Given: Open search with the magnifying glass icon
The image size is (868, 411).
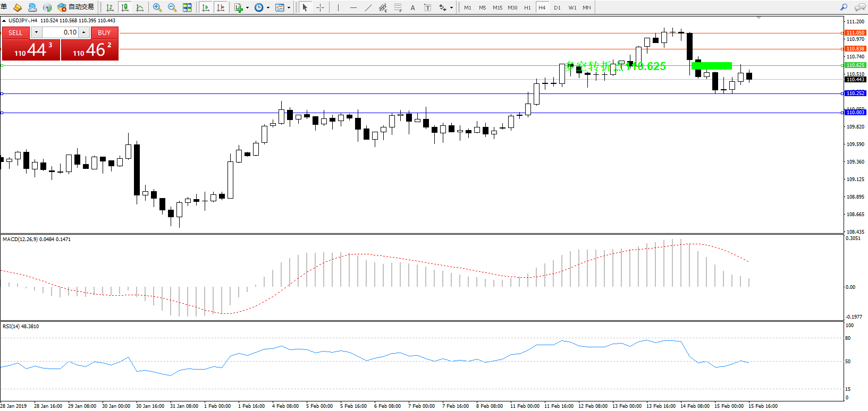Looking at the screenshot, I should coord(844,7).
